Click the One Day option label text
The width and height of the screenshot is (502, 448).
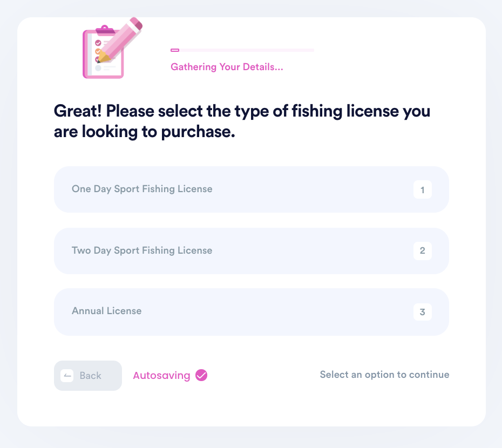[142, 189]
